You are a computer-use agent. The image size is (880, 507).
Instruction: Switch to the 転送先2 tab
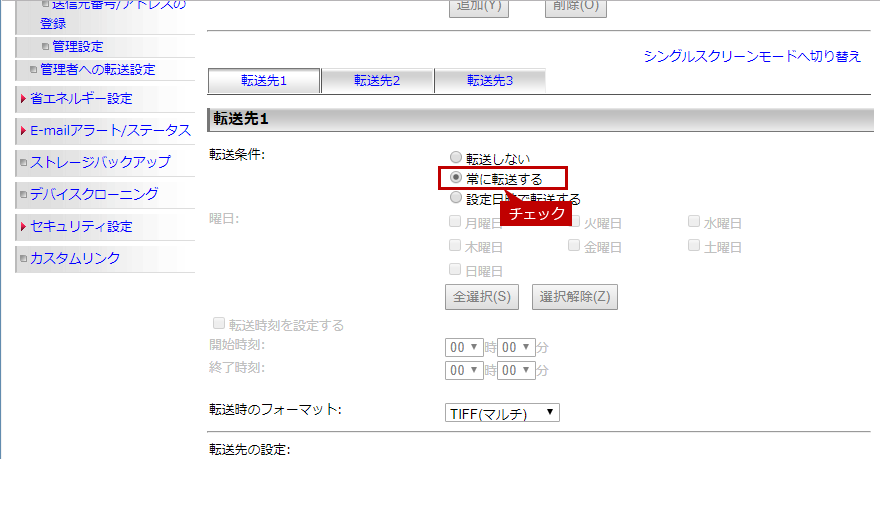(x=377, y=80)
